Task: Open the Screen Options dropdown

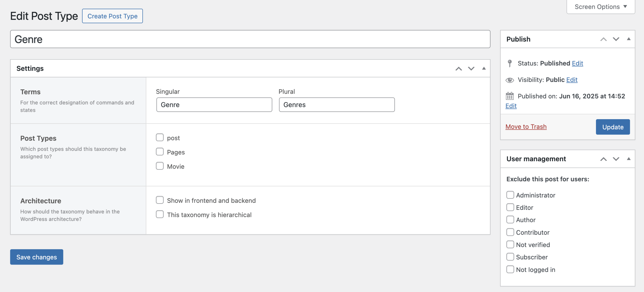Action: pyautogui.click(x=600, y=7)
